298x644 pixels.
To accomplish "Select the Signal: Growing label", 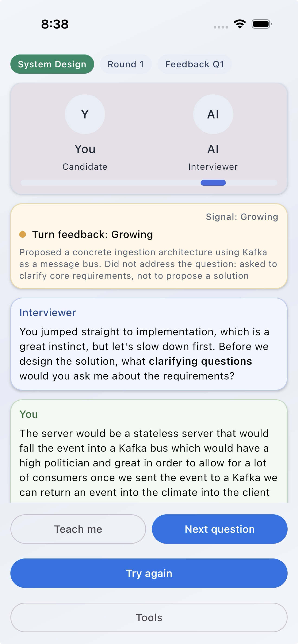I will click(242, 217).
